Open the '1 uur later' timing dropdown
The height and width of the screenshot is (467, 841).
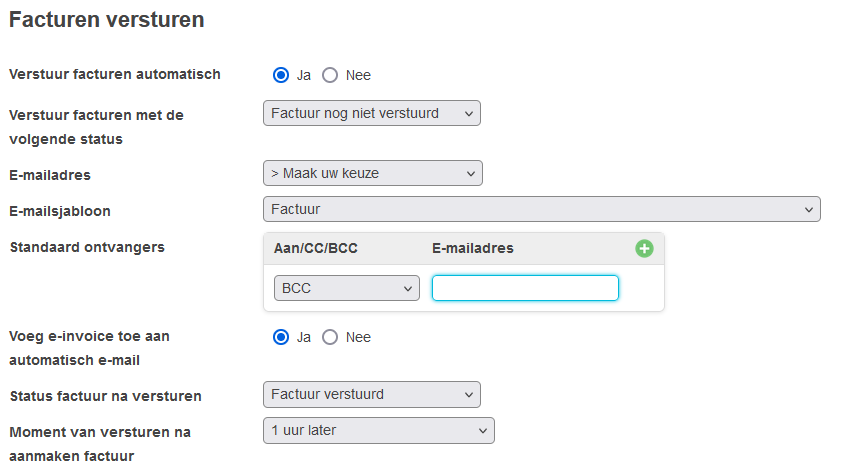(x=378, y=431)
